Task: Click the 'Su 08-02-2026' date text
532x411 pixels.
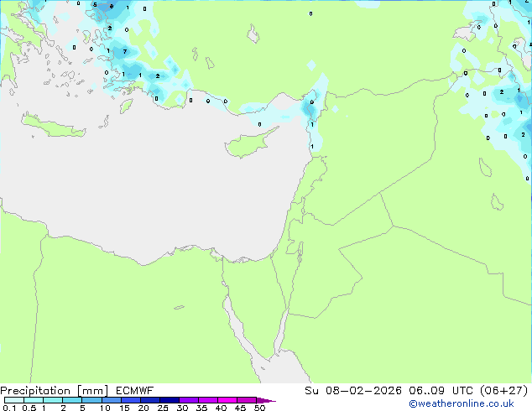Action: (353, 391)
